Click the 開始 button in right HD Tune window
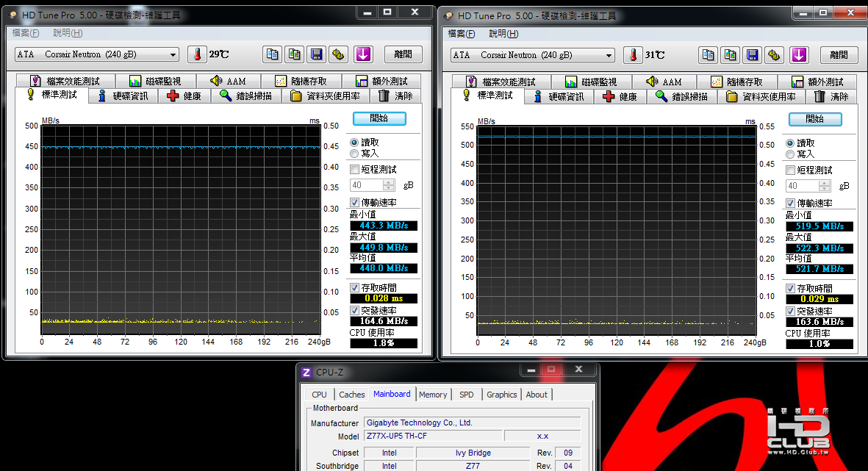868x471 pixels. tap(815, 119)
